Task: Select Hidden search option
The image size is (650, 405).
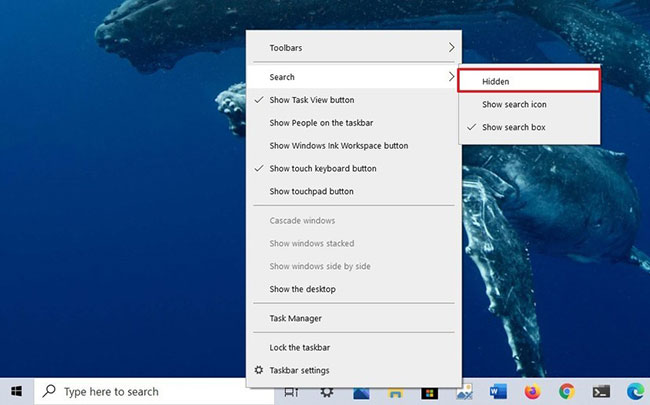Action: 529,81
